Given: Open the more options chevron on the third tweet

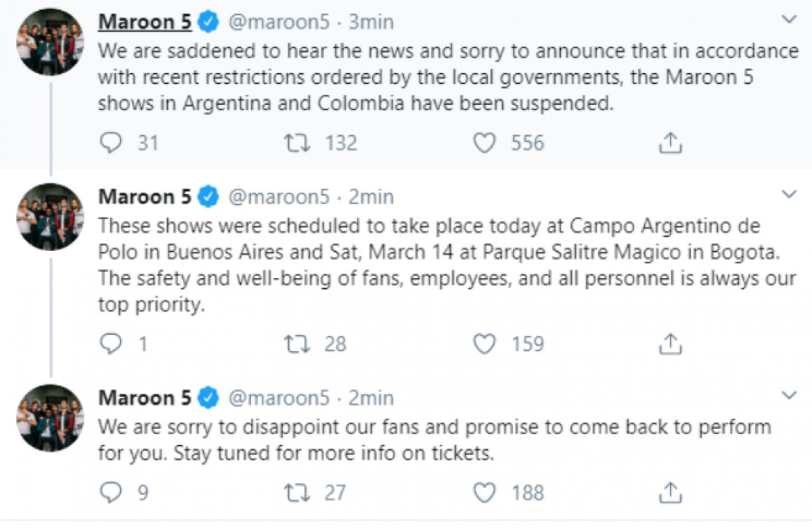Looking at the screenshot, I should point(789,395).
